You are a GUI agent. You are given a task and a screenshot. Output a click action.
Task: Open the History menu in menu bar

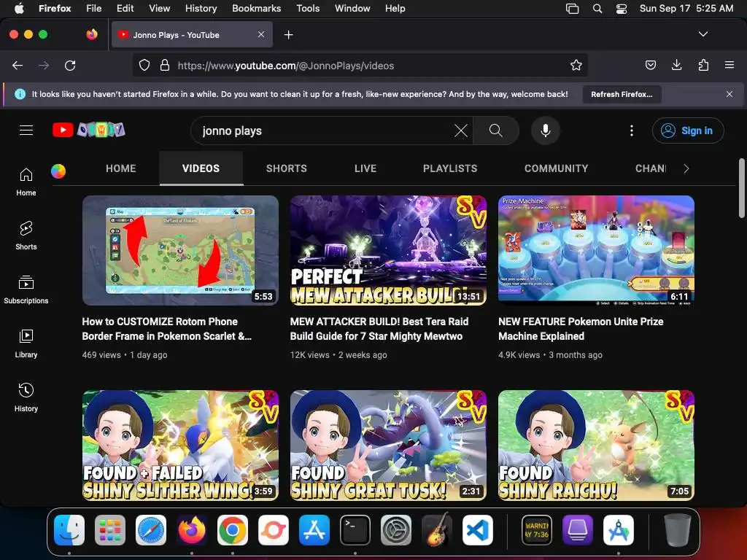[x=201, y=9]
